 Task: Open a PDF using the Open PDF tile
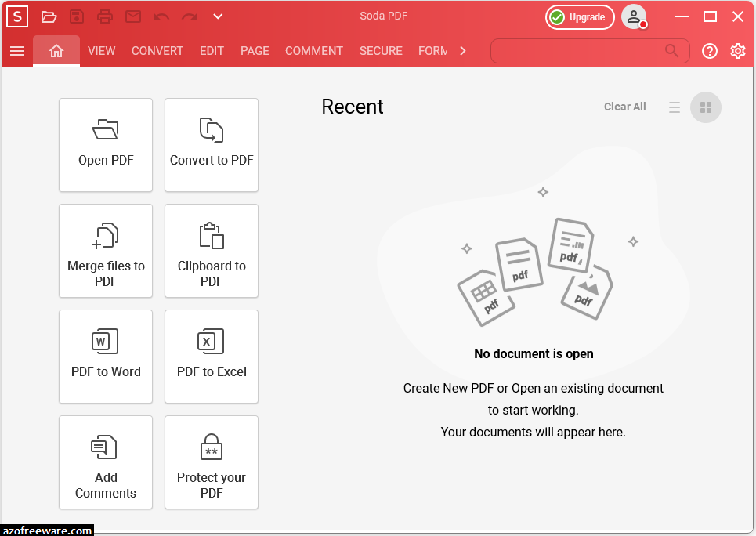click(105, 145)
